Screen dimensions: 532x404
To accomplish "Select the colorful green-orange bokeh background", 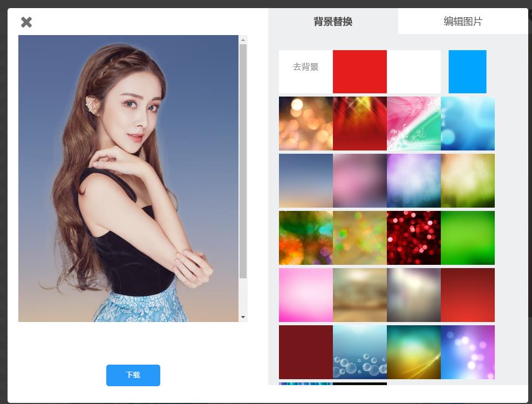I will point(306,238).
